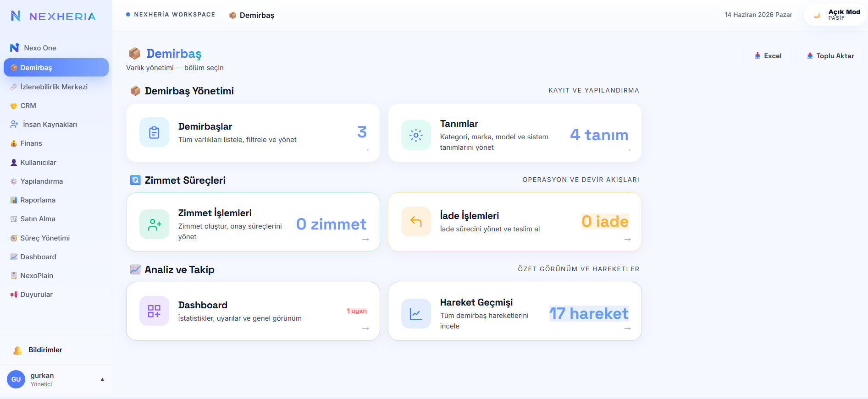Open the Demirbaş sidebar item
The width and height of the screenshot is (868, 399).
(56, 67)
